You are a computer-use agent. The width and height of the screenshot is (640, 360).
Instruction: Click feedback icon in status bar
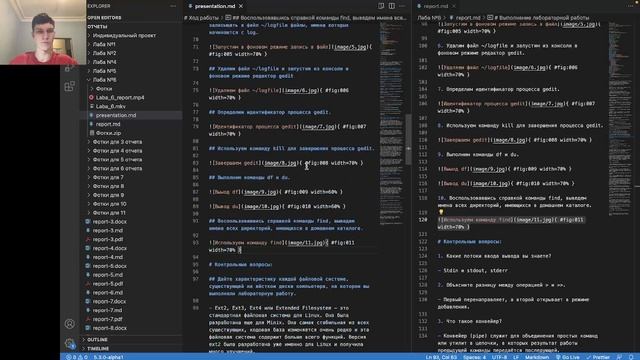click(x=620, y=357)
